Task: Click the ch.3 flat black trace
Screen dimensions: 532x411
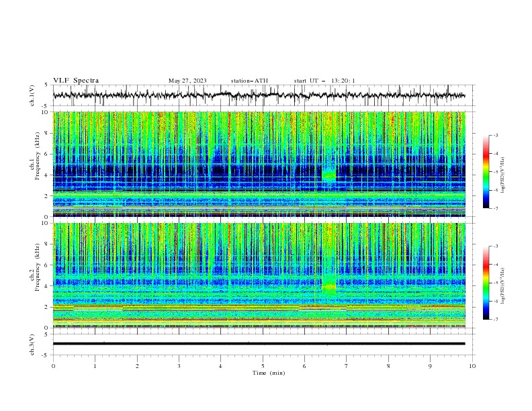Action: pyautogui.click(x=259, y=344)
